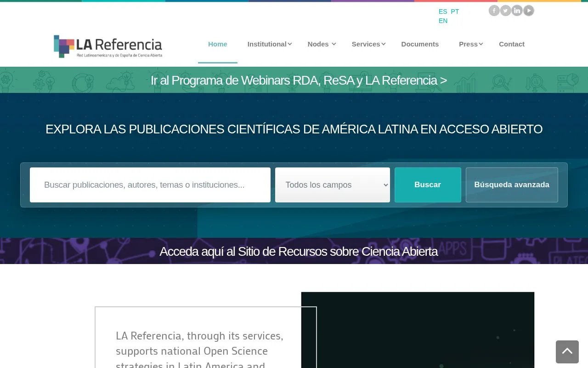Open the Twitter social icon
The width and height of the screenshot is (588, 368).
coord(505,11)
